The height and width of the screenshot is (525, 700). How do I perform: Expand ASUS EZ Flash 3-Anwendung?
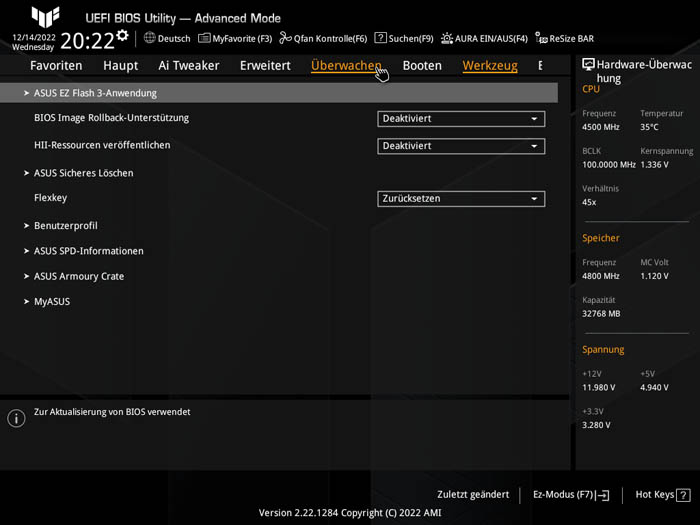coord(279,93)
